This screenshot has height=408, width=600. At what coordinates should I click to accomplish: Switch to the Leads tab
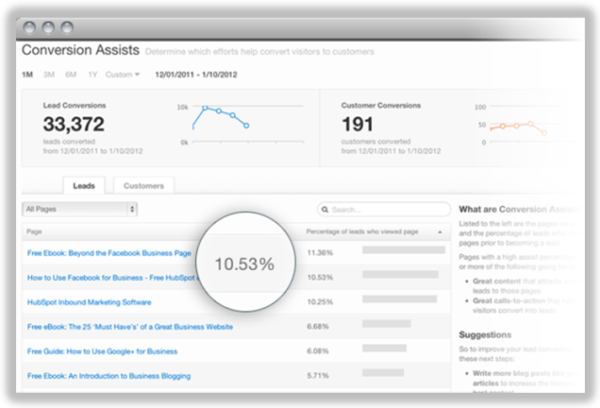tap(84, 186)
